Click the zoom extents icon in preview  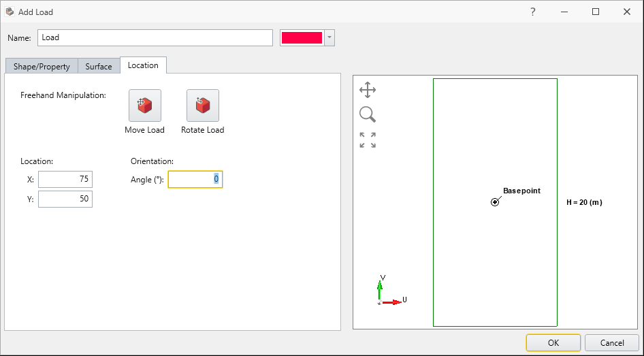pyautogui.click(x=368, y=140)
